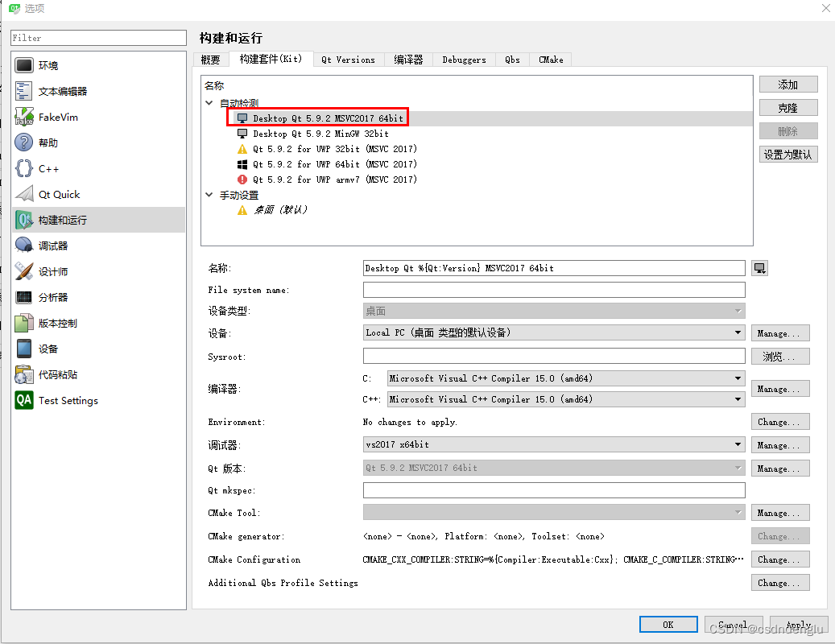Click Change button for CMake Configuration
The image size is (835, 644).
[x=780, y=559]
